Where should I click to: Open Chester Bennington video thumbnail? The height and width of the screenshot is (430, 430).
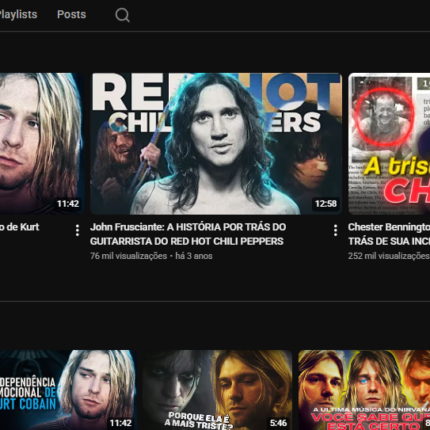tap(389, 144)
